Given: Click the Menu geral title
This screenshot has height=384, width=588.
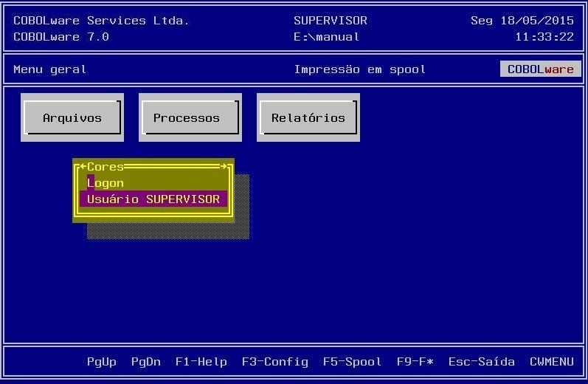Looking at the screenshot, I should [x=50, y=69].
